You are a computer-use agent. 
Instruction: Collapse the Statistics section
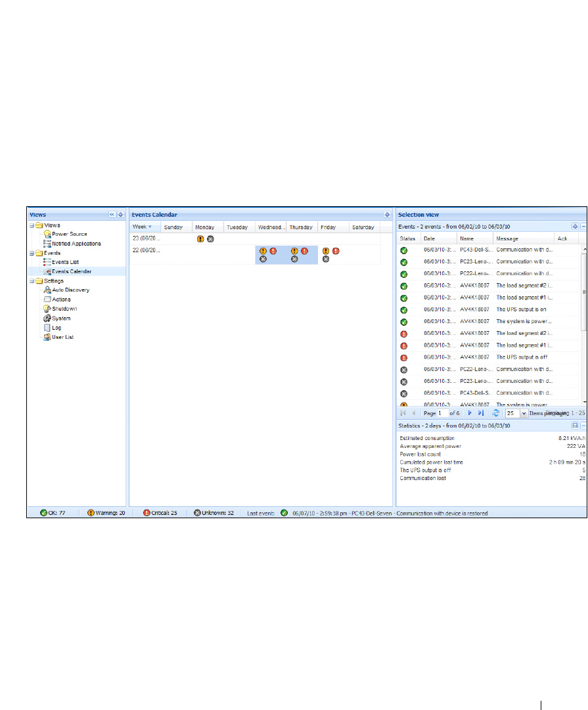click(x=584, y=426)
